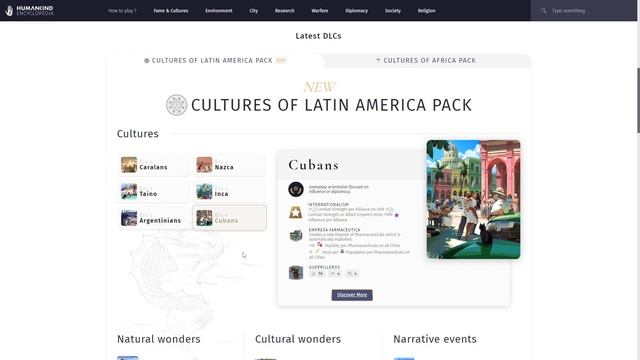This screenshot has width=640, height=360.
Task: Click the diplomacy orientation round icon
Action: (x=296, y=189)
